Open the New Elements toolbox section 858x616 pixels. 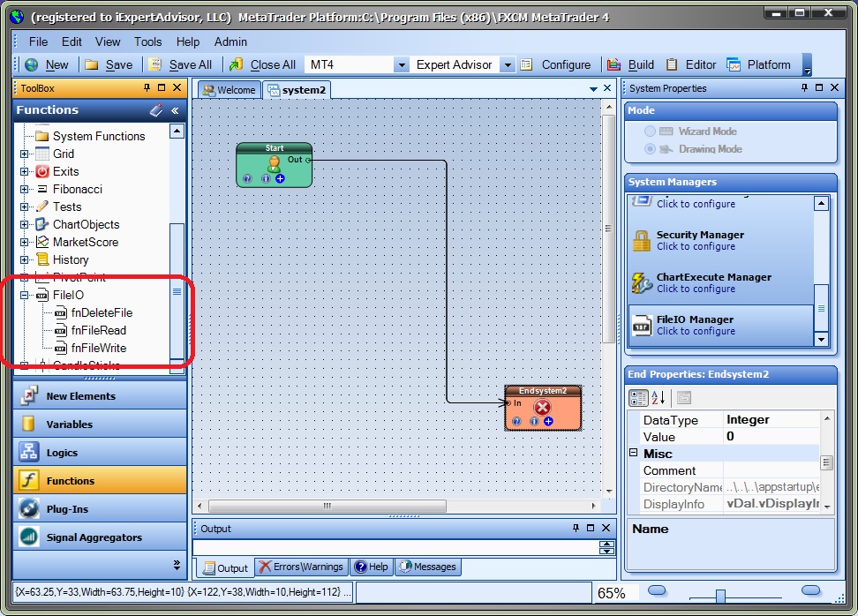tap(100, 395)
